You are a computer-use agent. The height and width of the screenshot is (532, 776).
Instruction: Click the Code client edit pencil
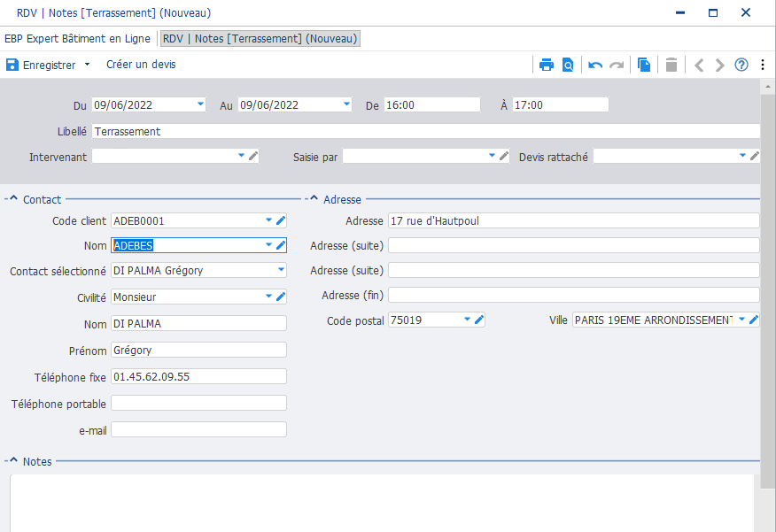click(281, 220)
